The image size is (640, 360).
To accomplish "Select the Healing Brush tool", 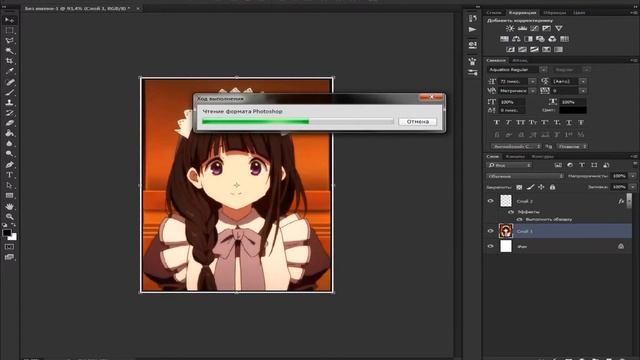I will (9, 82).
